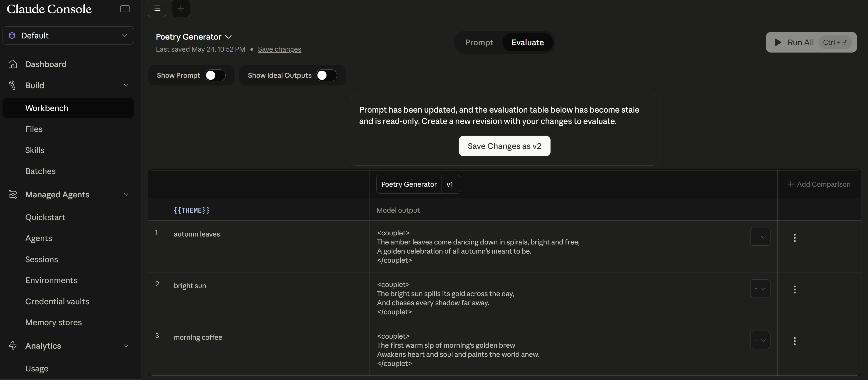Expand the Poetry Generator name dropdown

pyautogui.click(x=228, y=37)
